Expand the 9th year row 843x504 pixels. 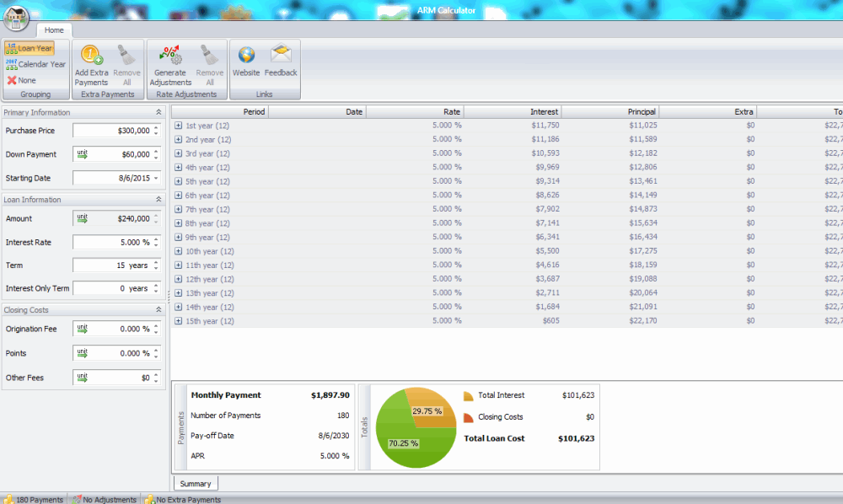point(179,237)
